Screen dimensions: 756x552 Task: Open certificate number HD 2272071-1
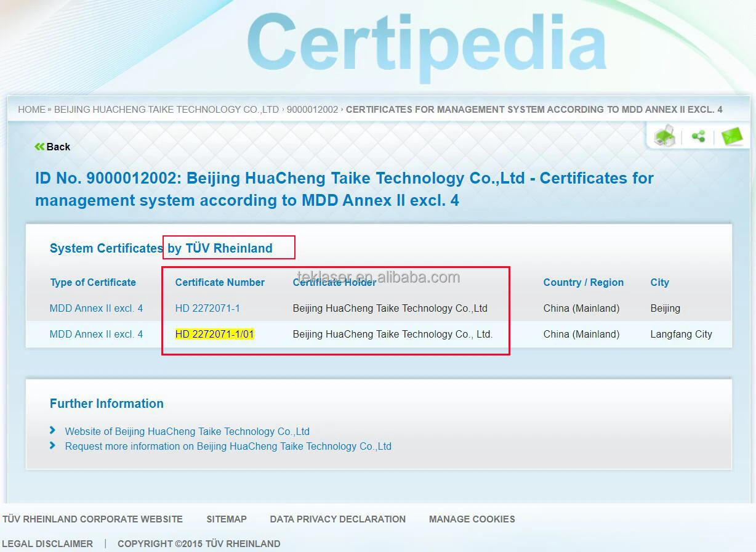(207, 308)
